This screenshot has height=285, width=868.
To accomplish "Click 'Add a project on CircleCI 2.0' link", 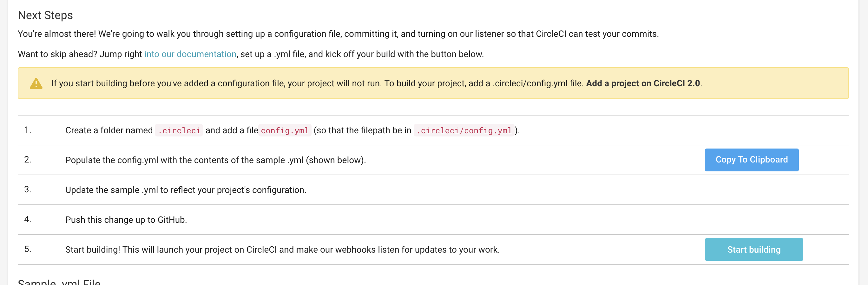I will 642,83.
